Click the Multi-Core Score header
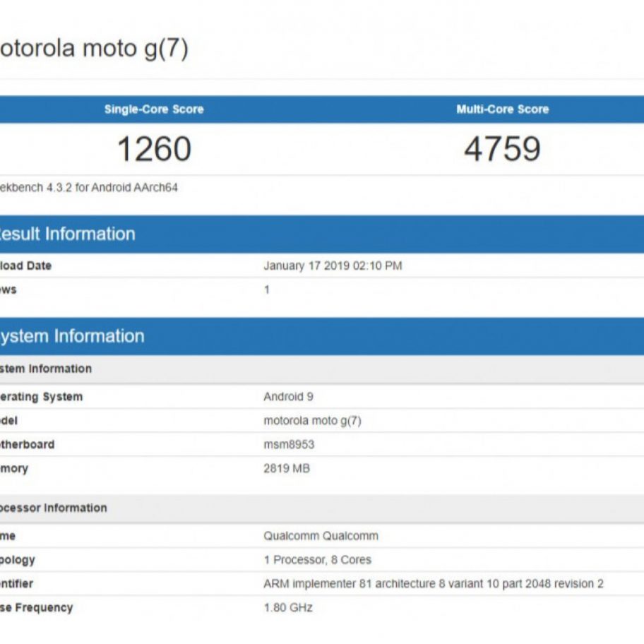This screenshot has width=644, height=644. click(x=502, y=109)
